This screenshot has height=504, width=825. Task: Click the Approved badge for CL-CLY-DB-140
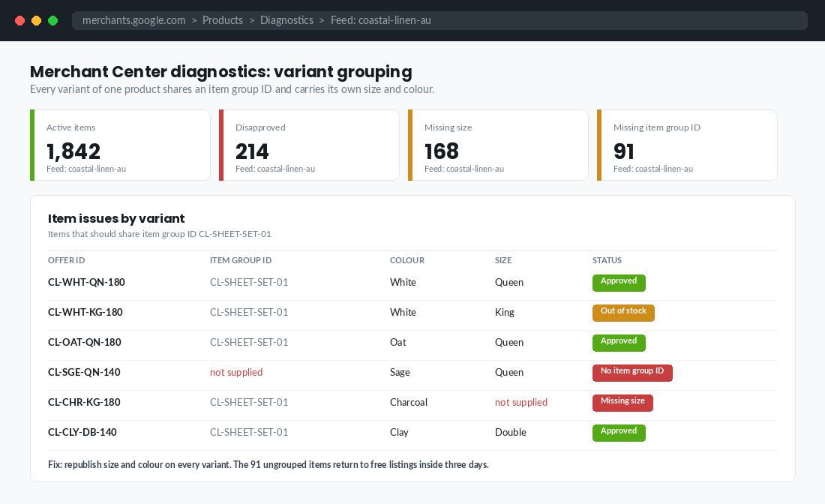pos(619,433)
